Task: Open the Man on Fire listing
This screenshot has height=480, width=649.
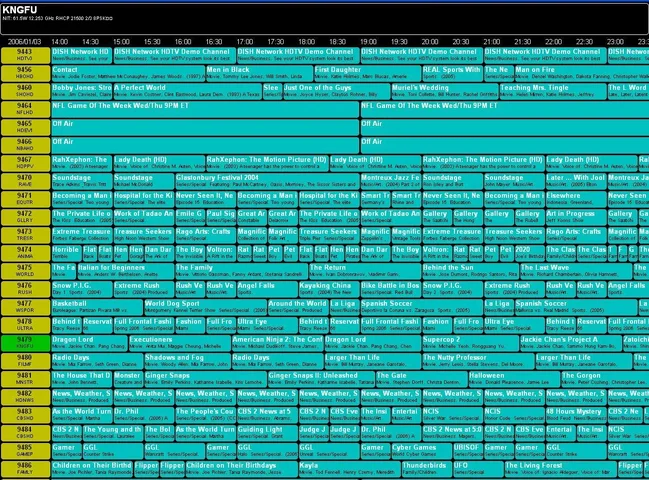Action: (582, 73)
